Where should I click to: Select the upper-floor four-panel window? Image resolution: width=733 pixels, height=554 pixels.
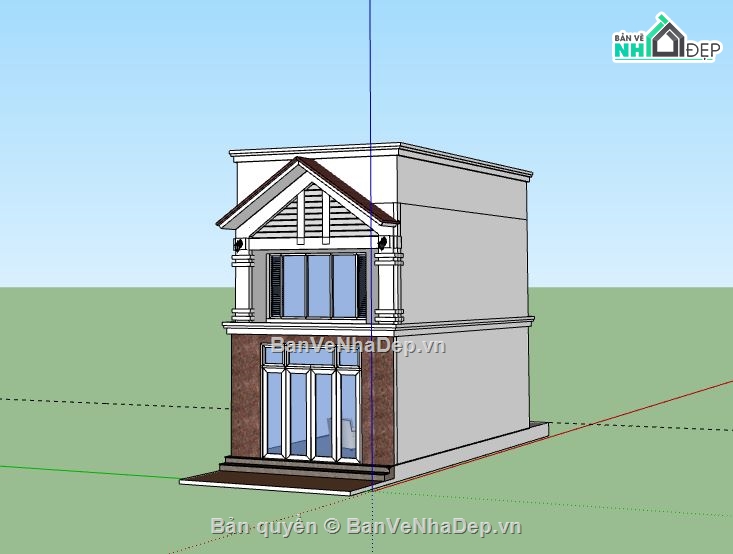pos(318,286)
